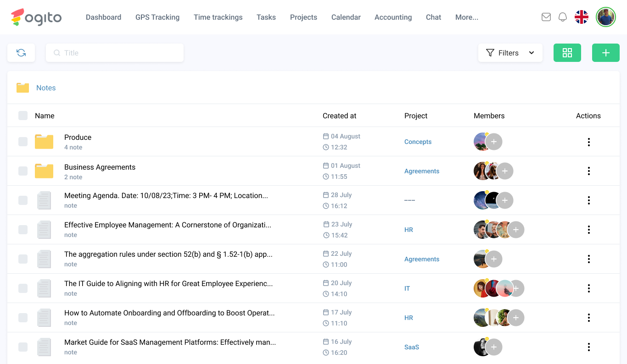Open the mail inbox icon
627x364 pixels.
click(x=546, y=17)
